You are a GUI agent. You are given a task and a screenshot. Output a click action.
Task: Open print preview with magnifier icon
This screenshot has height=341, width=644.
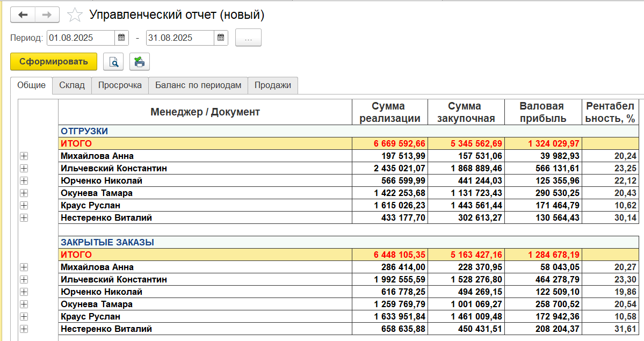click(113, 62)
